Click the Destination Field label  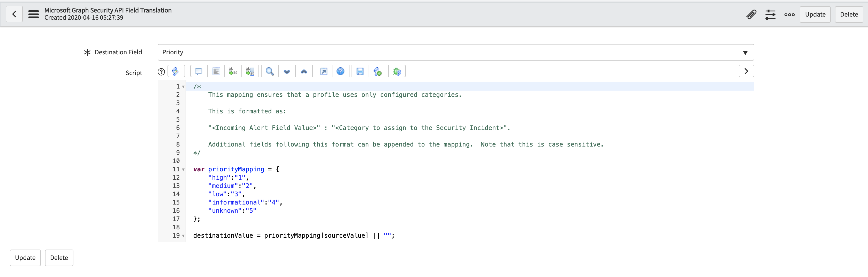pyautogui.click(x=118, y=52)
